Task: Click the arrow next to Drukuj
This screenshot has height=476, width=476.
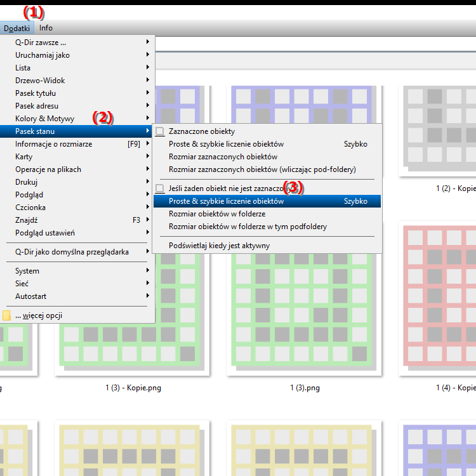Action: coord(148,182)
